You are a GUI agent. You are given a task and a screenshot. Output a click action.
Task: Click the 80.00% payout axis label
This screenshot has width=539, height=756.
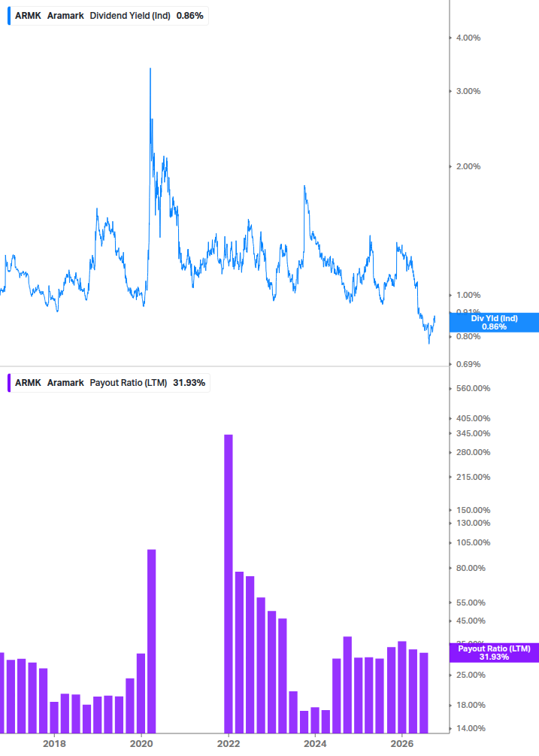pos(471,568)
